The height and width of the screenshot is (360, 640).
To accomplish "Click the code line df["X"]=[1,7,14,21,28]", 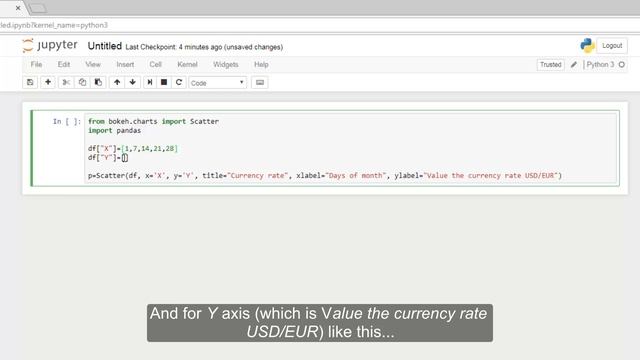I will pyautogui.click(x=133, y=149).
